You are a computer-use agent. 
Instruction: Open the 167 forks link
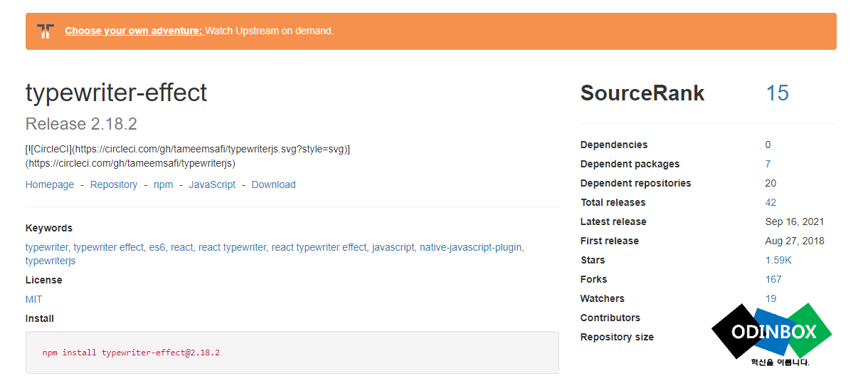(x=773, y=279)
